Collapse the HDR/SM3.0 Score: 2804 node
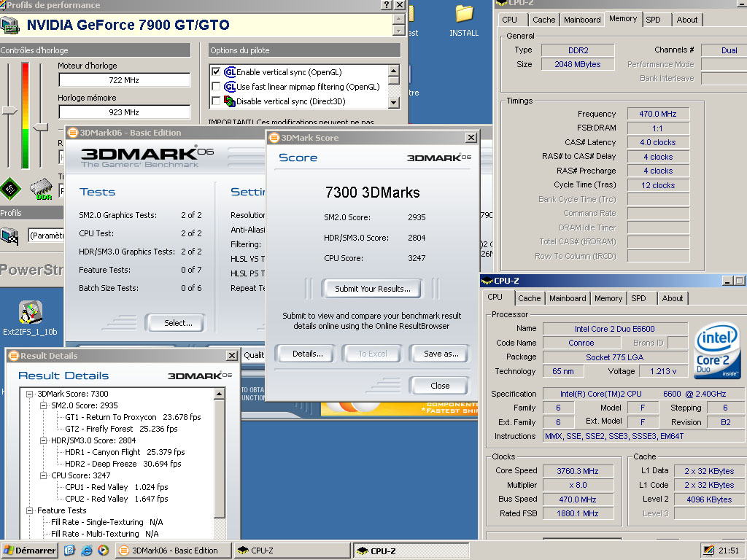The height and width of the screenshot is (560, 747). tap(43, 440)
